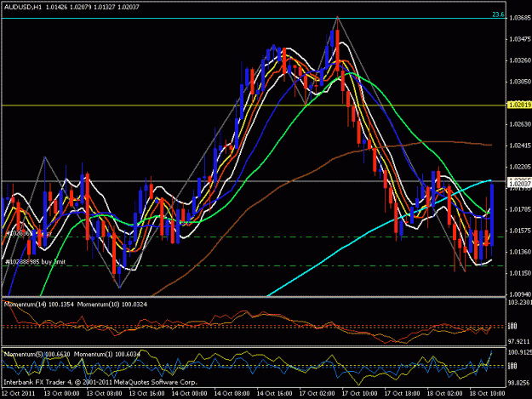Click the 14 Oct 16:00 time label
The height and width of the screenshot is (399, 532).
point(274,393)
